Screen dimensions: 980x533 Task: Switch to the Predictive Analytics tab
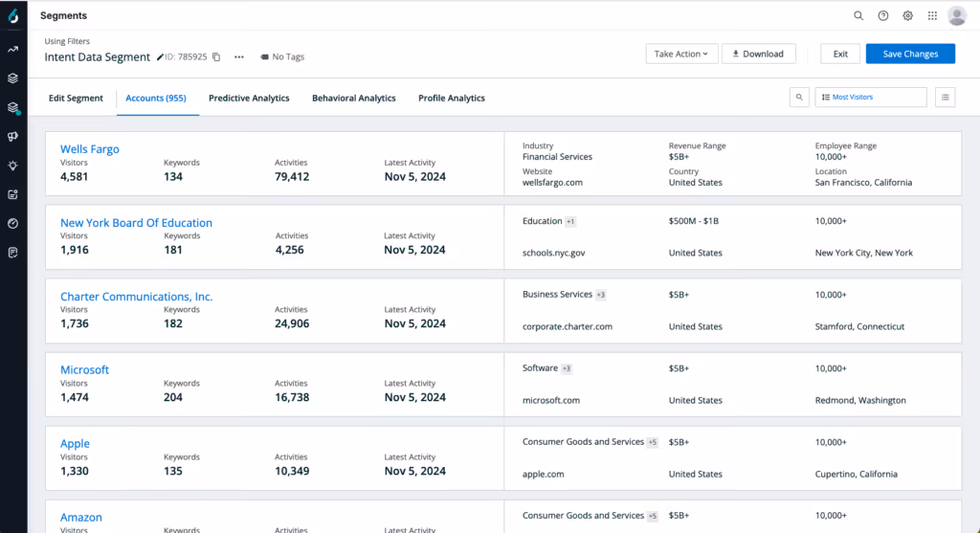(249, 99)
